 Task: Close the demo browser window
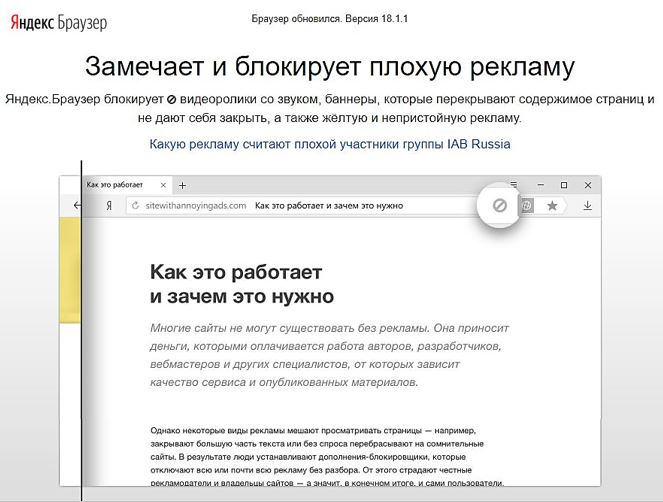tap(588, 185)
